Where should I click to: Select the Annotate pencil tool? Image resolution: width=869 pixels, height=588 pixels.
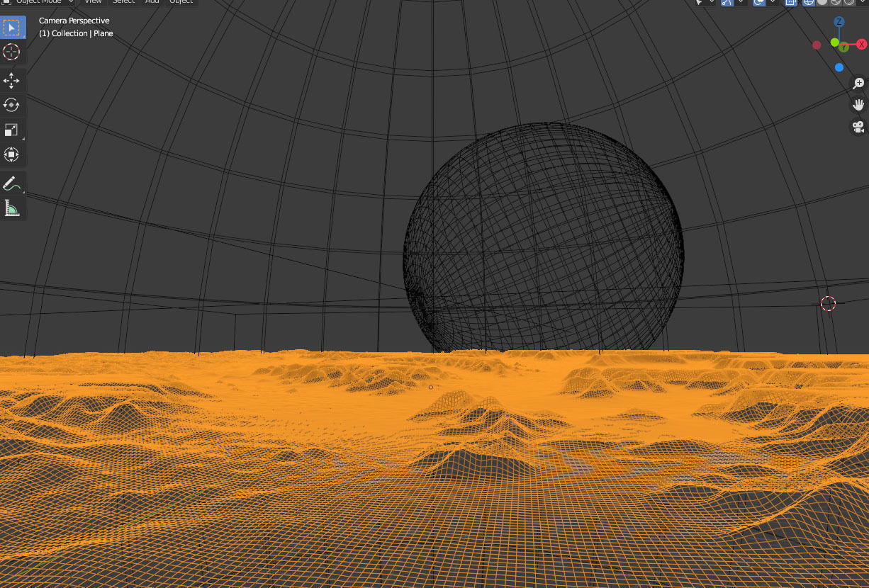[11, 183]
